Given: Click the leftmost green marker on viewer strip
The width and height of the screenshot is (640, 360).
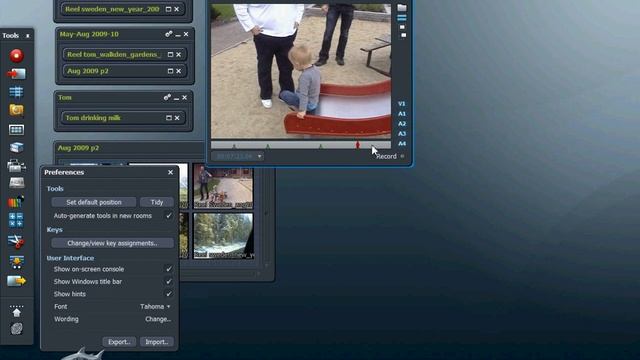Looking at the screenshot, I should click(x=234, y=146).
